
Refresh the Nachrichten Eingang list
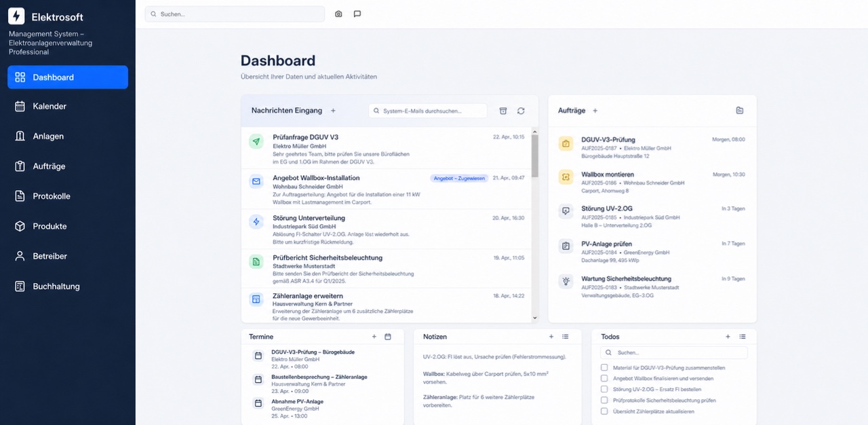tap(521, 111)
